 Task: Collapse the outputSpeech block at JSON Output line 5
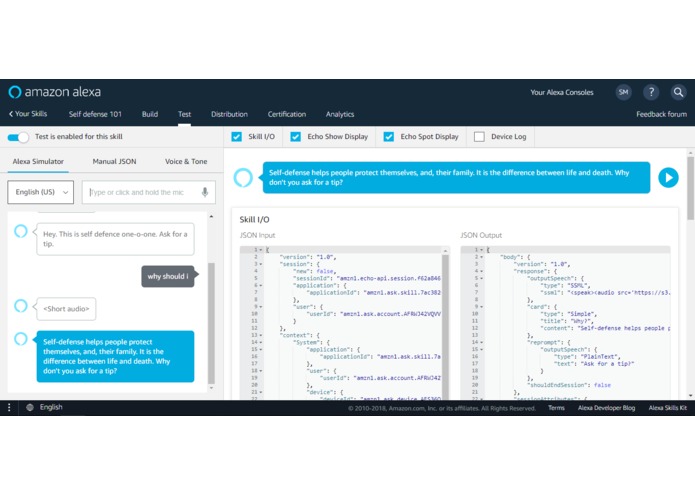pyautogui.click(x=481, y=278)
